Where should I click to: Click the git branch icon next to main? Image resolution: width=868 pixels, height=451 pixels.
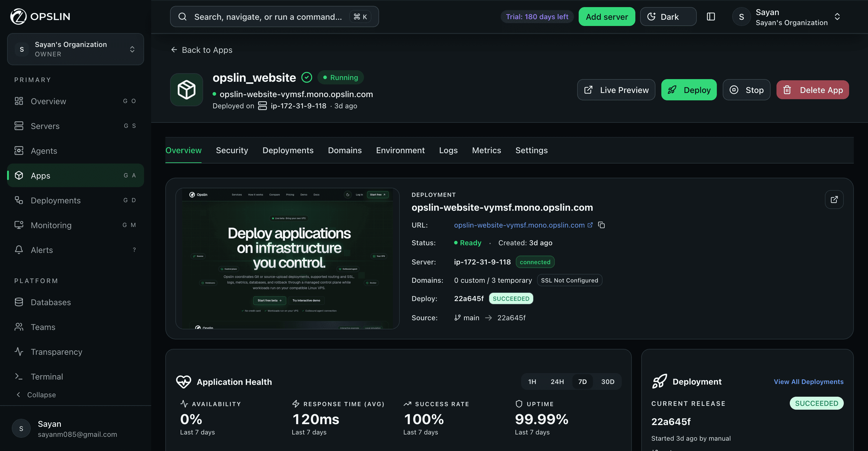coord(457,318)
